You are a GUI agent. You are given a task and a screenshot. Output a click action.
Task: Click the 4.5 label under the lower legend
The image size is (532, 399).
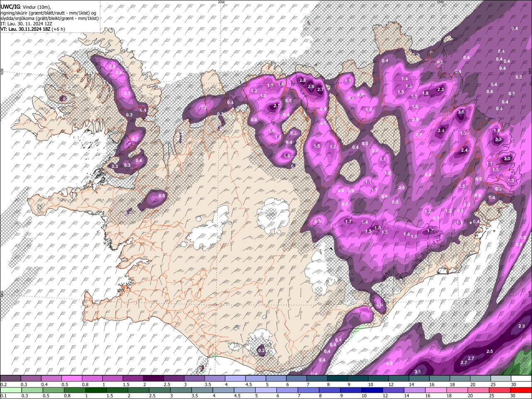(237, 396)
